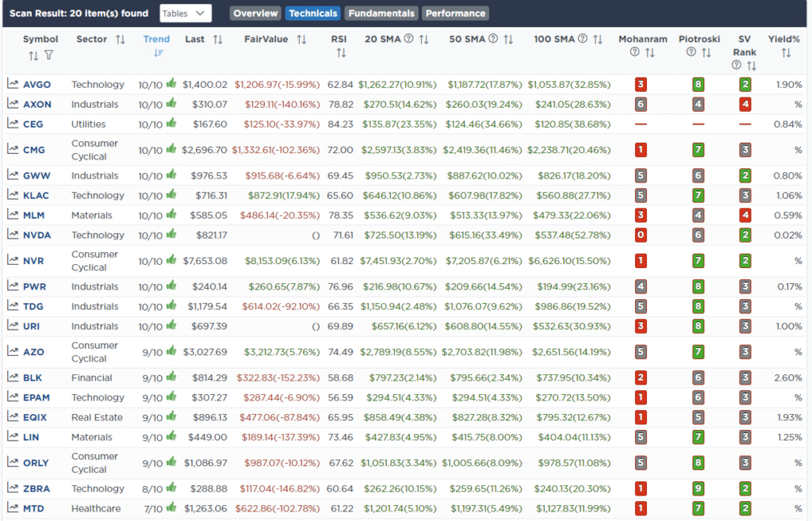Click the Trend sort-descending icon
Viewport: 812px width, 521px height.
(x=159, y=53)
